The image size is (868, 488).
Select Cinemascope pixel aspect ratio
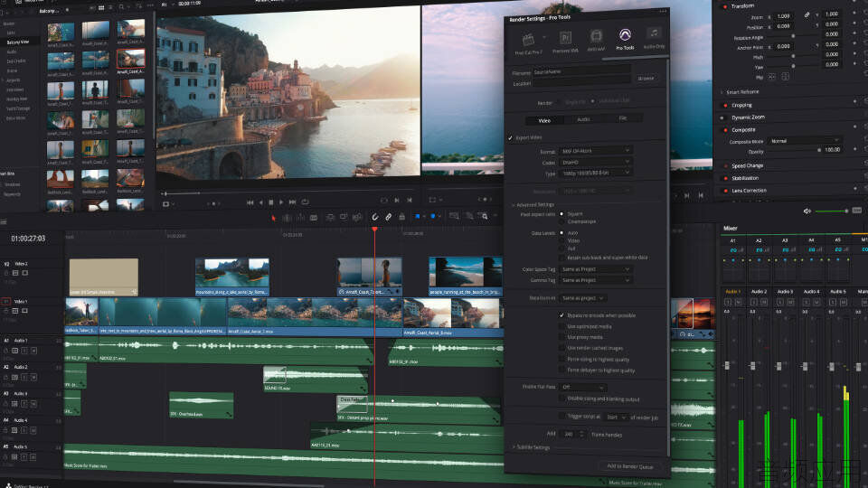(x=561, y=221)
